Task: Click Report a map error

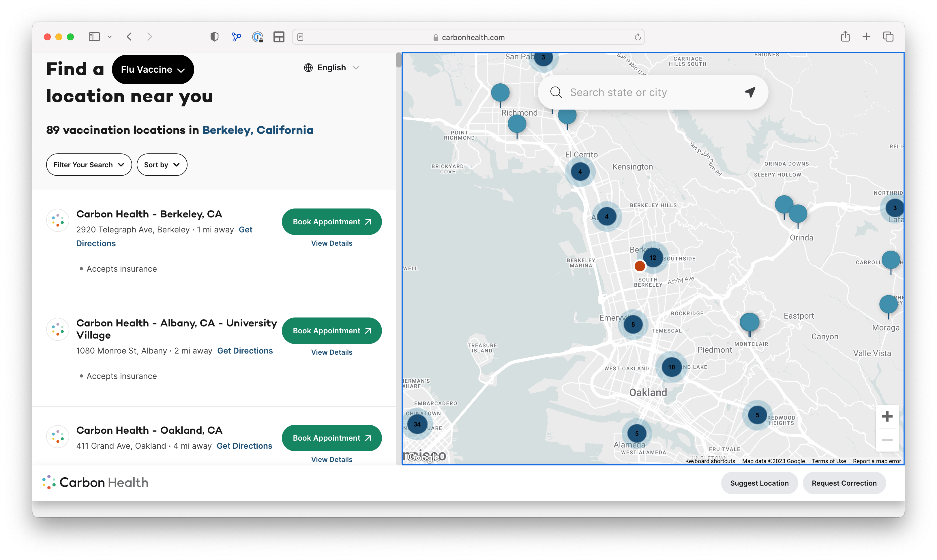Action: click(877, 461)
